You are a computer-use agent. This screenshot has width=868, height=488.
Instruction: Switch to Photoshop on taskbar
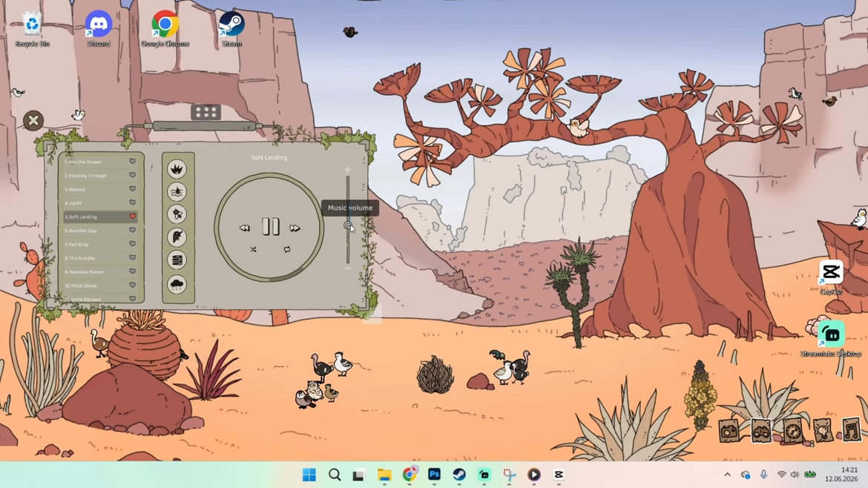coord(434,475)
